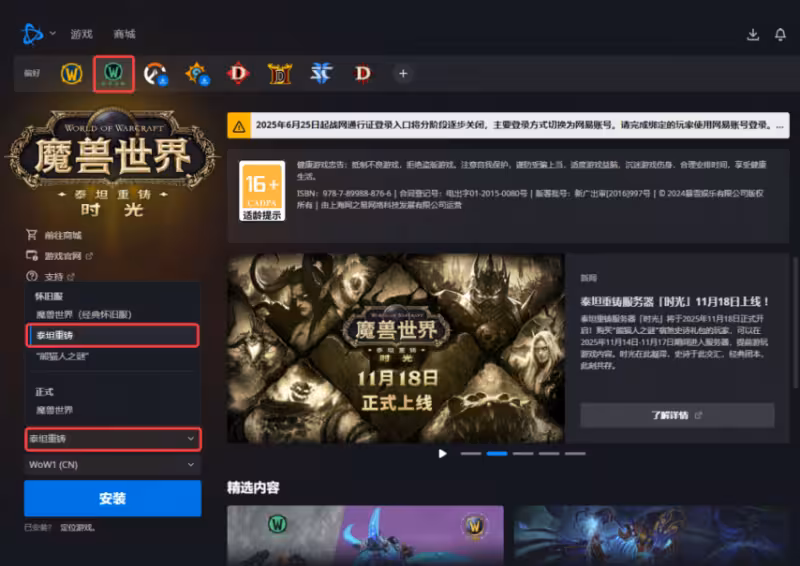Select the gold World of Warcraft icon
The height and width of the screenshot is (566, 800).
coord(71,73)
